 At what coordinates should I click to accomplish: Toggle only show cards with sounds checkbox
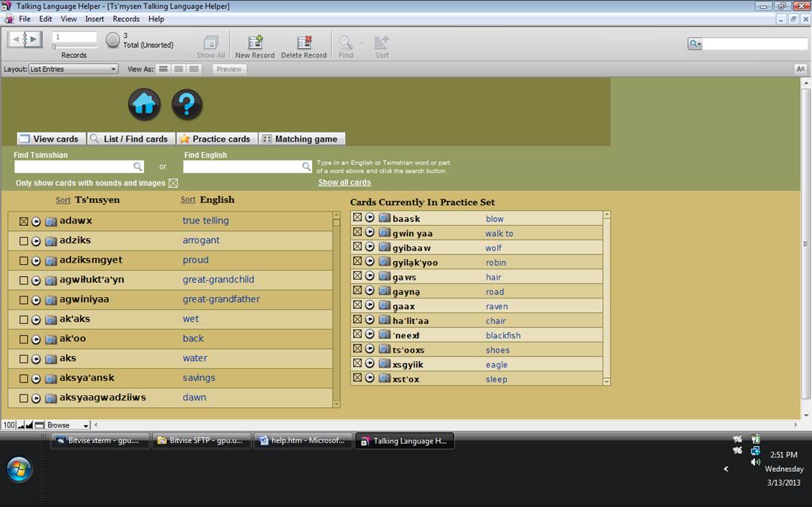point(173,183)
